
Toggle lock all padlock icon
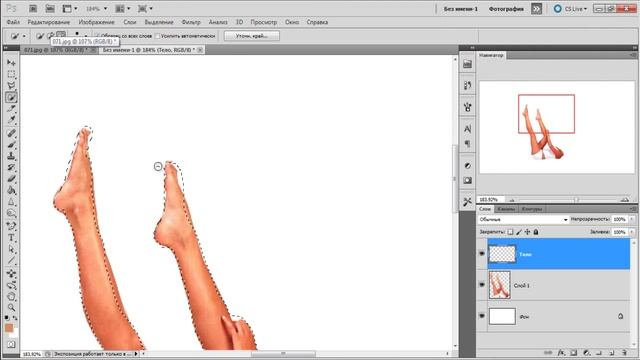coord(536,232)
